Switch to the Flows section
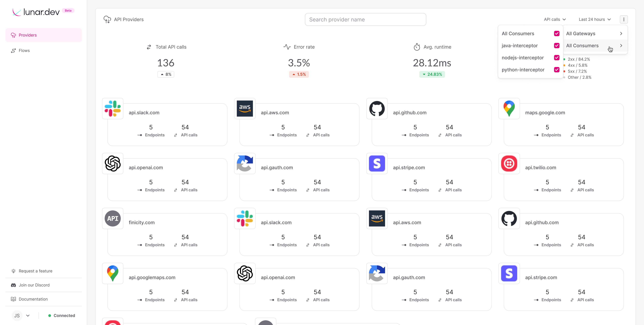 pyautogui.click(x=24, y=50)
